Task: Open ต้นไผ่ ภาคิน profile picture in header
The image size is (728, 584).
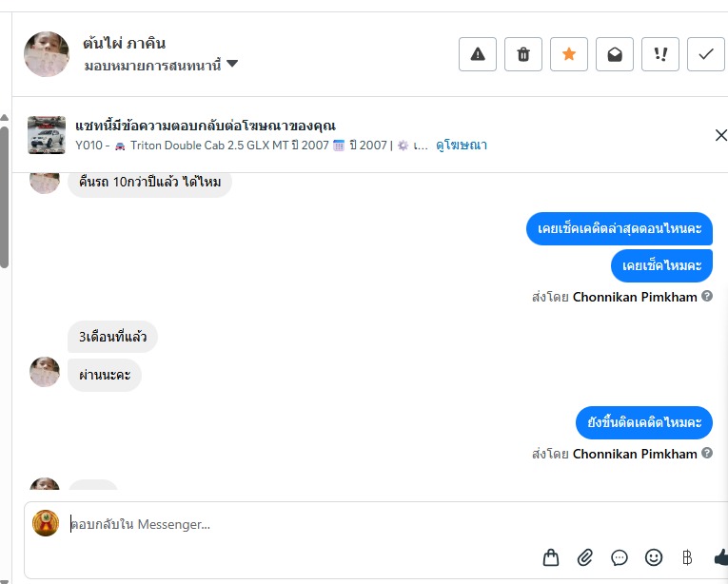Action: pyautogui.click(x=47, y=54)
